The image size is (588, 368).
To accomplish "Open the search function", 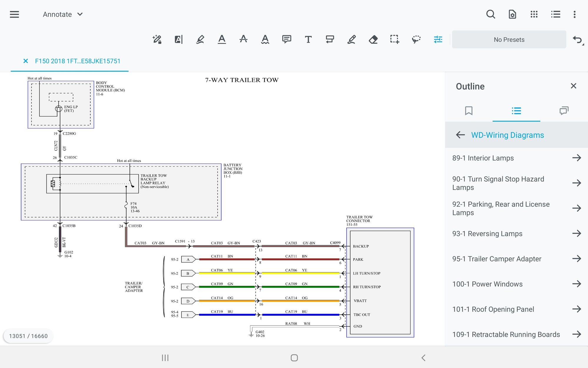I will tap(490, 14).
